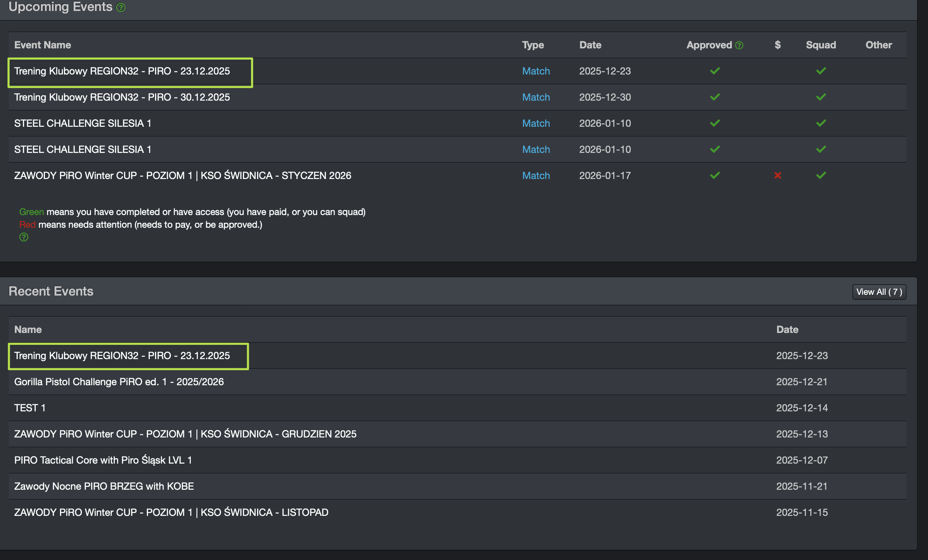The width and height of the screenshot is (928, 560).
Task: Click help icon next to Upcoming Events
Action: point(120,7)
